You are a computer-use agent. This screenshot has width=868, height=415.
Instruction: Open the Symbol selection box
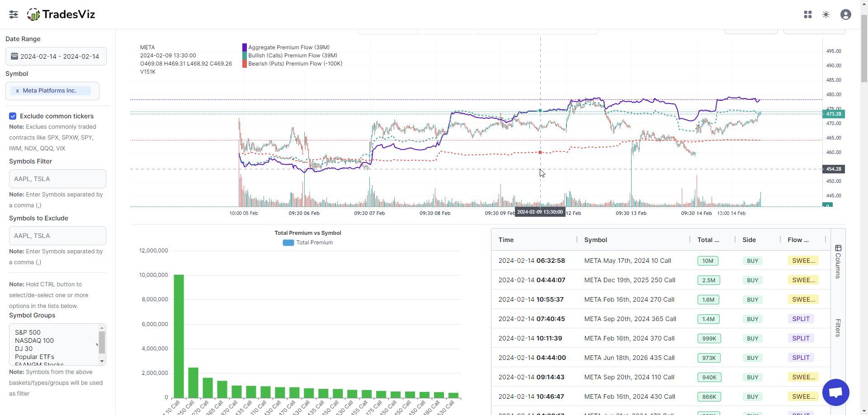(52, 91)
